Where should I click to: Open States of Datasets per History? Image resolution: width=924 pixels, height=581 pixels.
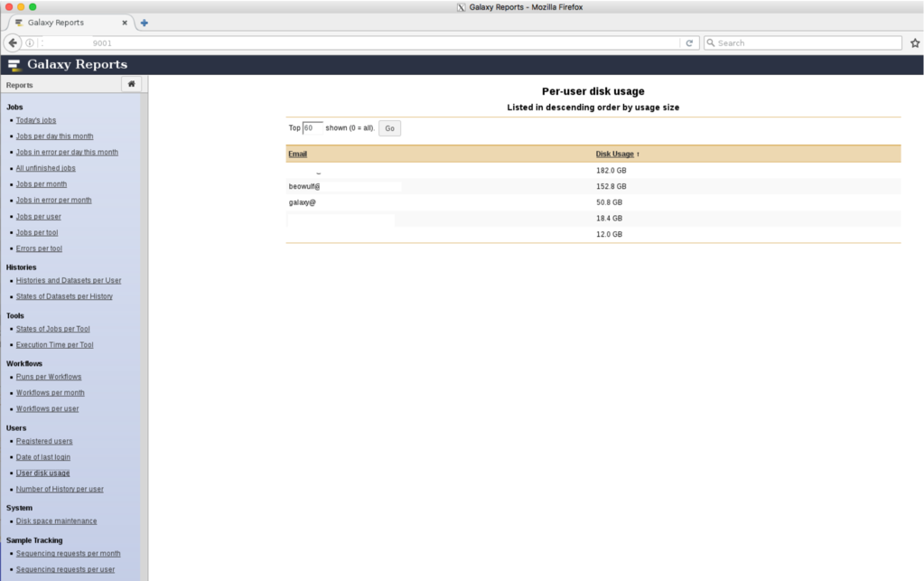64,296
